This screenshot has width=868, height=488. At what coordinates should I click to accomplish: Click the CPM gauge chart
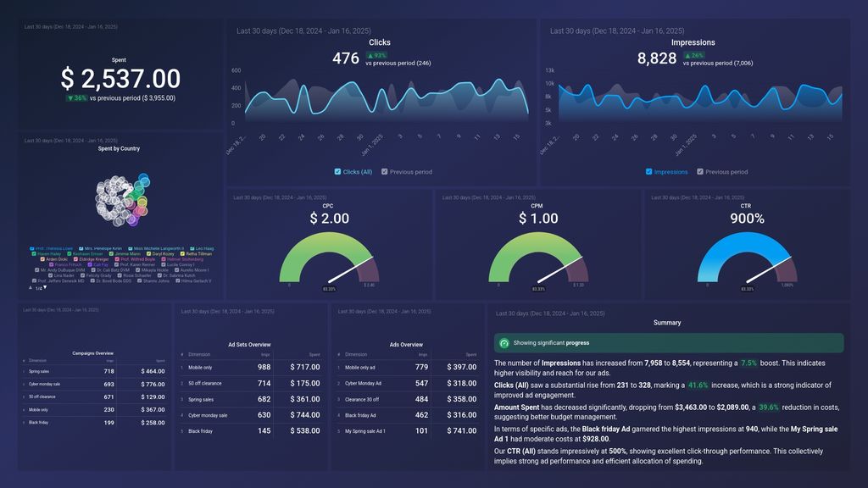(x=538, y=258)
